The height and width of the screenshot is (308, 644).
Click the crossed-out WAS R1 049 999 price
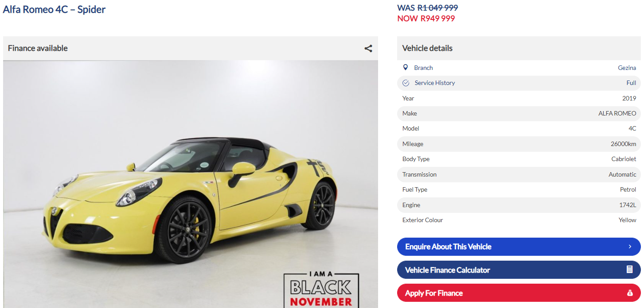pos(428,8)
